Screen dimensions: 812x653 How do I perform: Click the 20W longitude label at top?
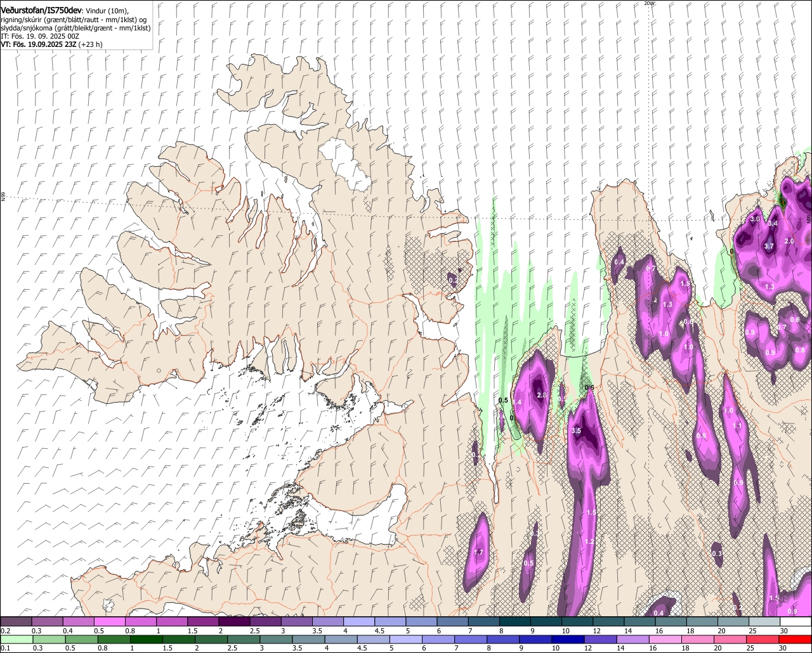[x=648, y=3]
